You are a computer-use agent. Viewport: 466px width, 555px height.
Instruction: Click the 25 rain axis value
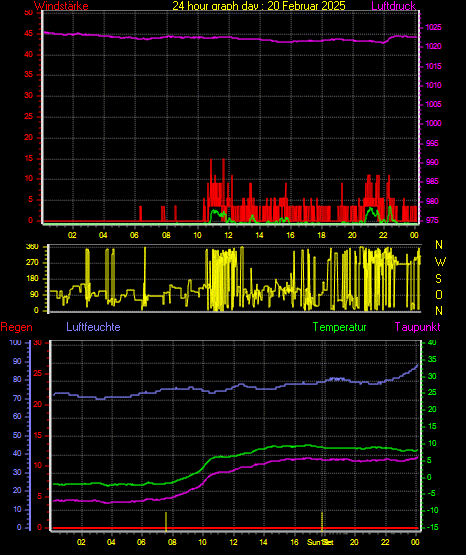[38, 374]
